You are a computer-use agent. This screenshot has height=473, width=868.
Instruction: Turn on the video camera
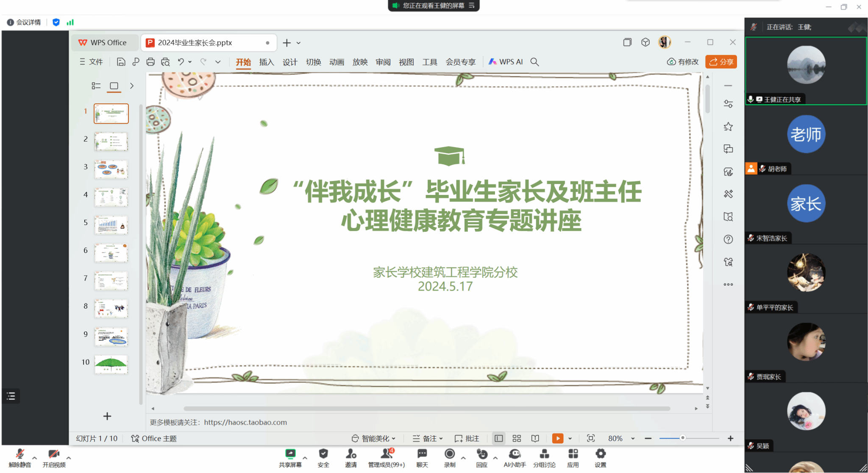pos(53,454)
